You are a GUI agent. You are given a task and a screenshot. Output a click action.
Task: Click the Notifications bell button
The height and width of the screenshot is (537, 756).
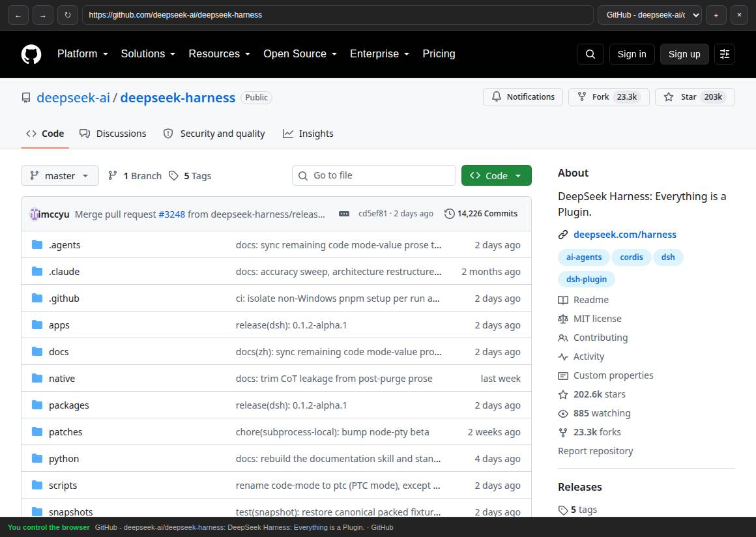coord(523,97)
